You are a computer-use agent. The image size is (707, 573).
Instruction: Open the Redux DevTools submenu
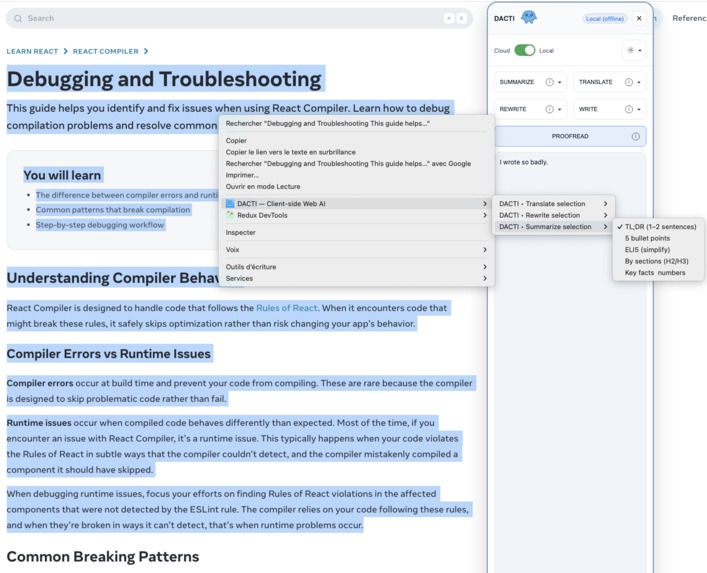pos(356,215)
